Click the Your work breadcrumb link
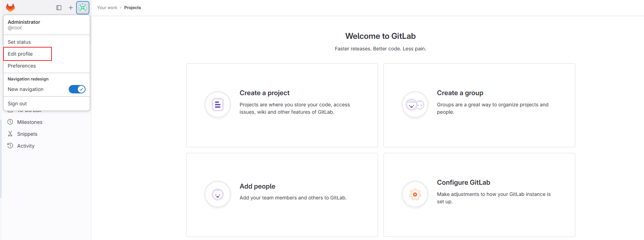The image size is (644, 240). (107, 7)
